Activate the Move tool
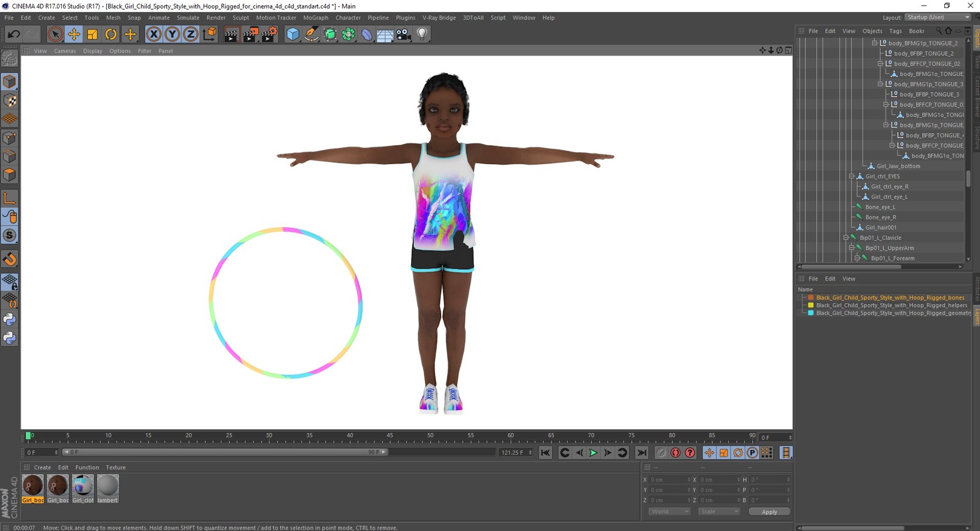980x531 pixels. coord(74,34)
